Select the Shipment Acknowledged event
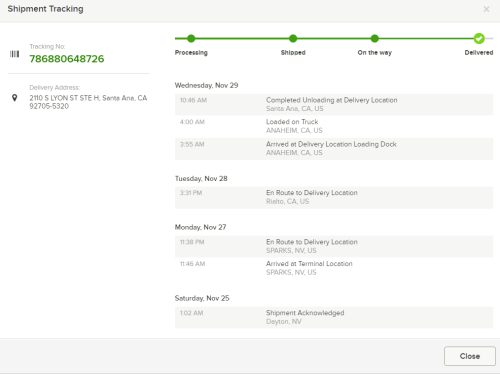 click(x=334, y=317)
